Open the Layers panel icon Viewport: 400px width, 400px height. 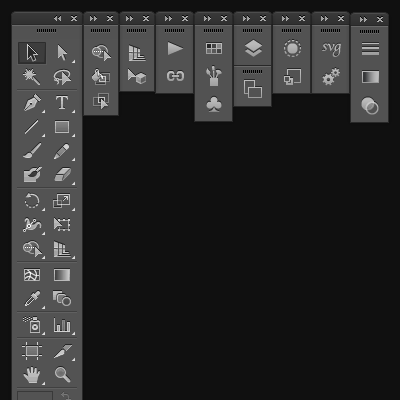point(253,48)
